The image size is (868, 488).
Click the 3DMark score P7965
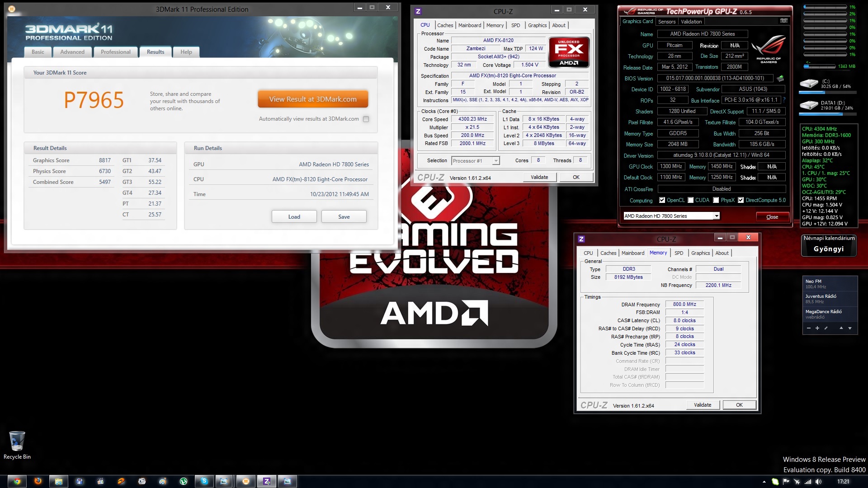94,100
